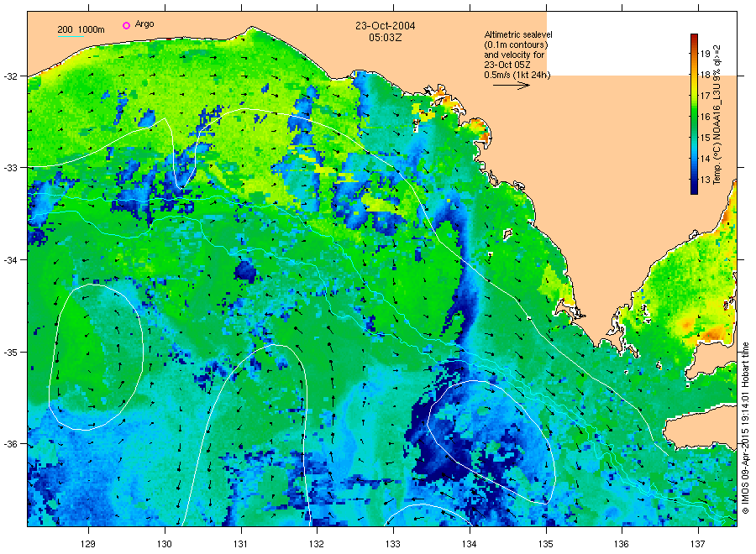Click latitude label '-36'
756x554 pixels.
click(10, 444)
